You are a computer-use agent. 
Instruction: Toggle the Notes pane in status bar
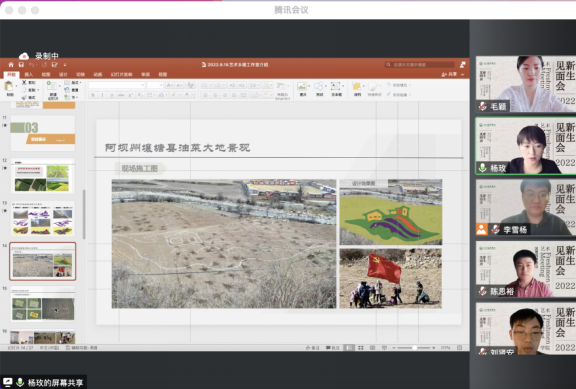click(x=313, y=347)
